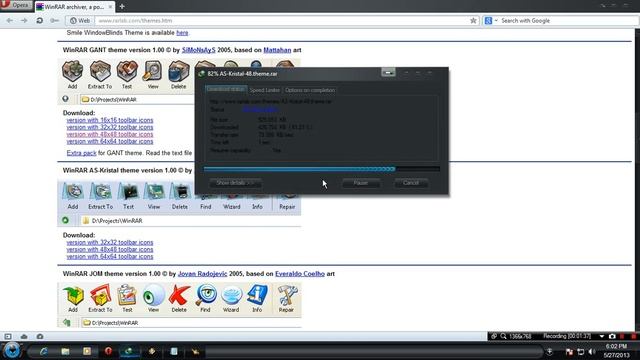This screenshot has width=640, height=360.
Task: Click the Add icon in JOM theme preview
Action: click(73, 296)
